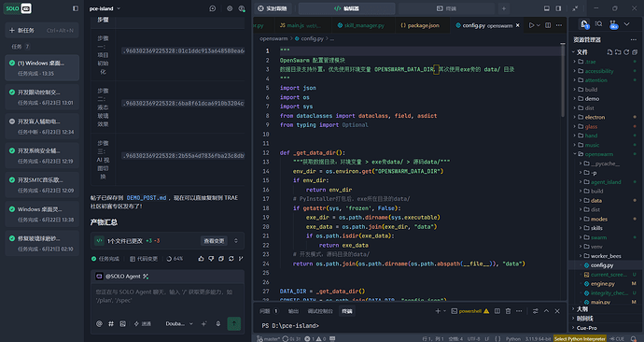Screen dimensions: 644x342
Task: Insert # context reference in chat input
Action: coord(111,324)
